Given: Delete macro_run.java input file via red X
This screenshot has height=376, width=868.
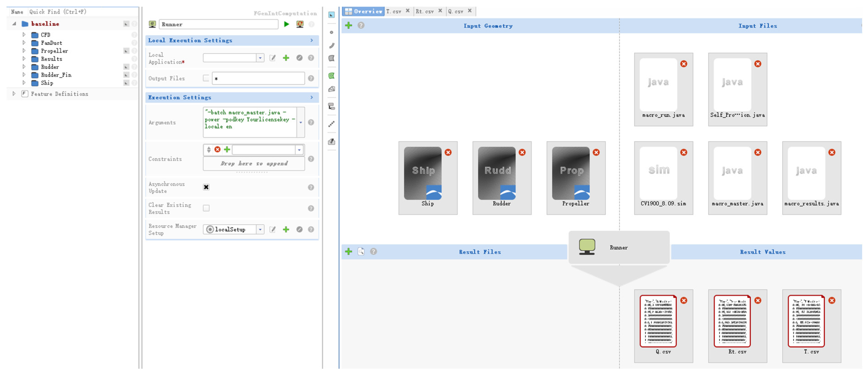Looking at the screenshot, I should pos(683,64).
